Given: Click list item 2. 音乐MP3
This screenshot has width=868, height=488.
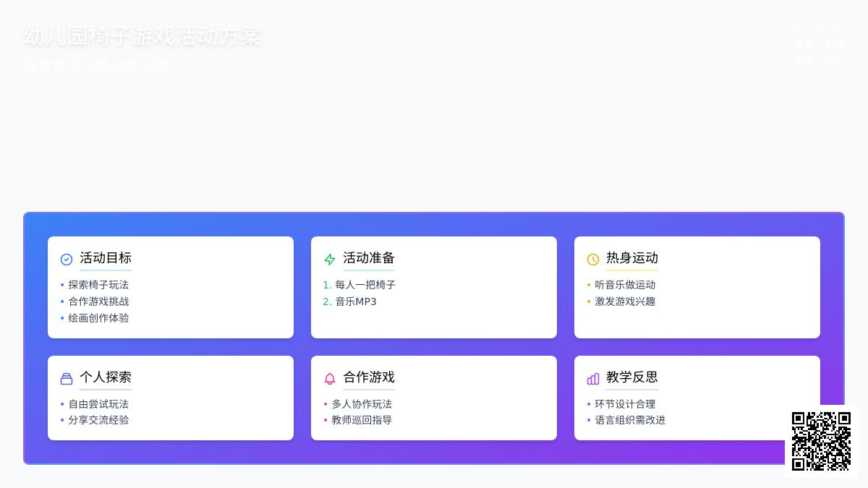Looking at the screenshot, I should click(x=350, y=301).
